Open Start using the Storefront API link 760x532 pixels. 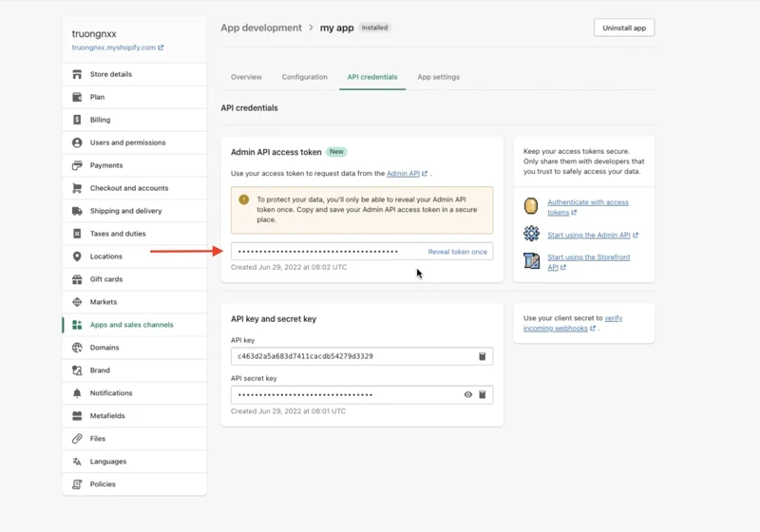click(588, 262)
